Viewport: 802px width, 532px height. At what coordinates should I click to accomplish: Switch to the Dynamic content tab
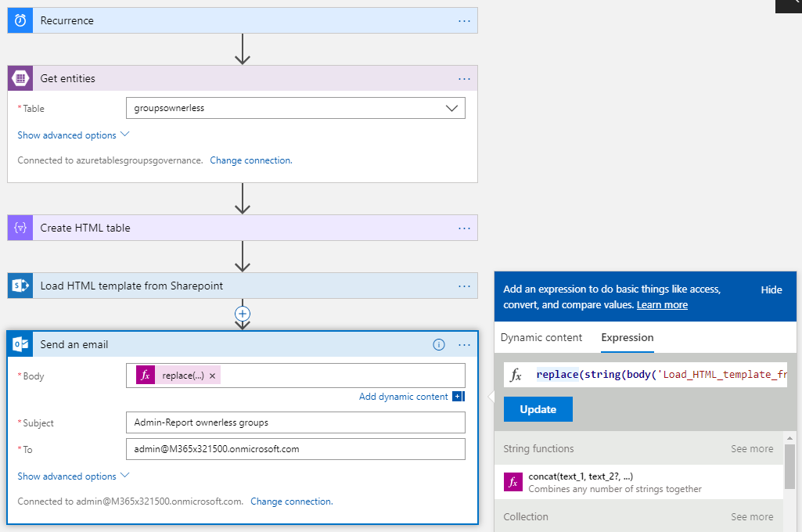coord(541,337)
